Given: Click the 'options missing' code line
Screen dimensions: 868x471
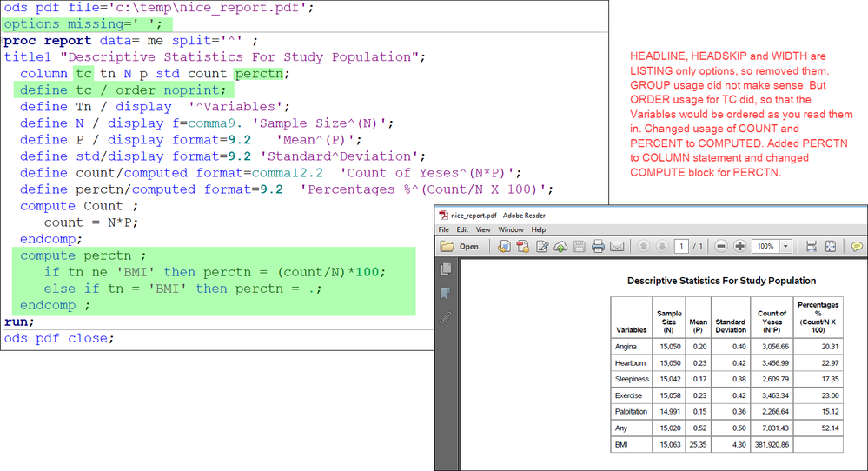Looking at the screenshot, I should coord(83,24).
